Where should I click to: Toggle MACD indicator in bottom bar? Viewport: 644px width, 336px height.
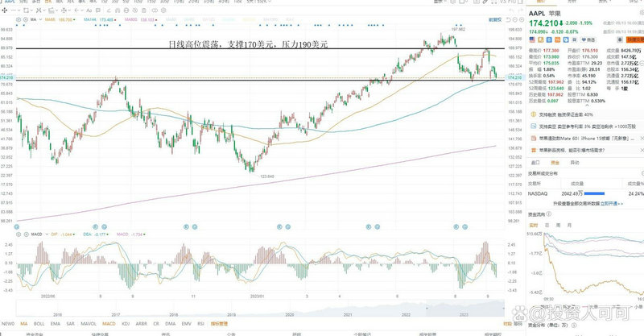pyautogui.click(x=109, y=324)
